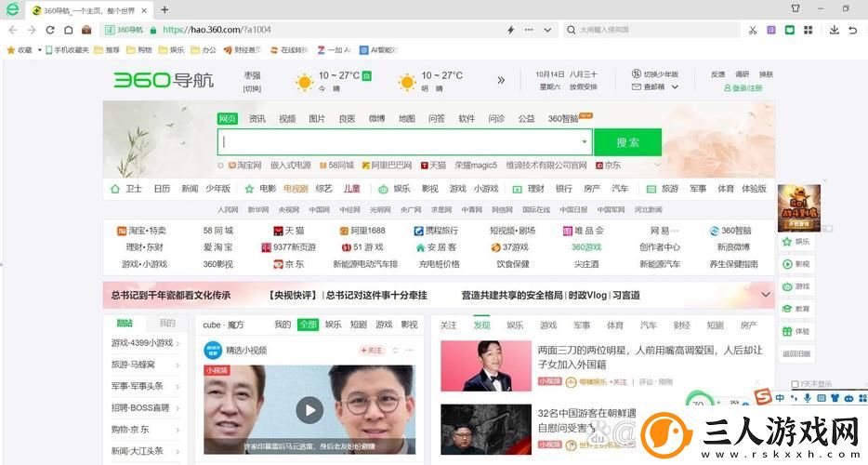
Task: Click the green 搜索 button
Action: click(627, 142)
